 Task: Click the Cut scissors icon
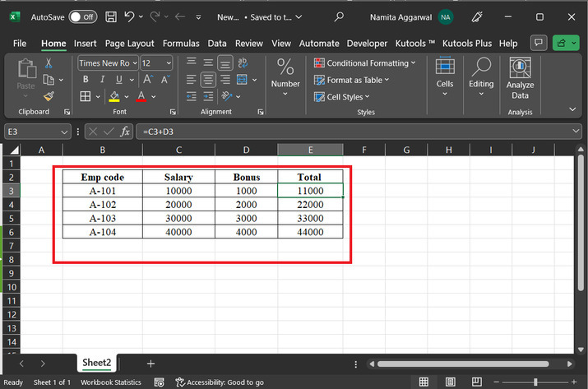(49, 63)
